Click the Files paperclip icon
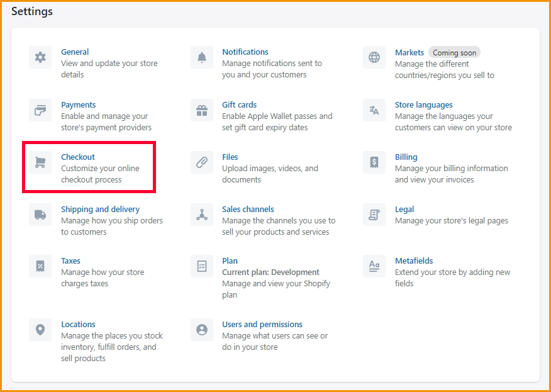This screenshot has height=392, width=551. 202,162
